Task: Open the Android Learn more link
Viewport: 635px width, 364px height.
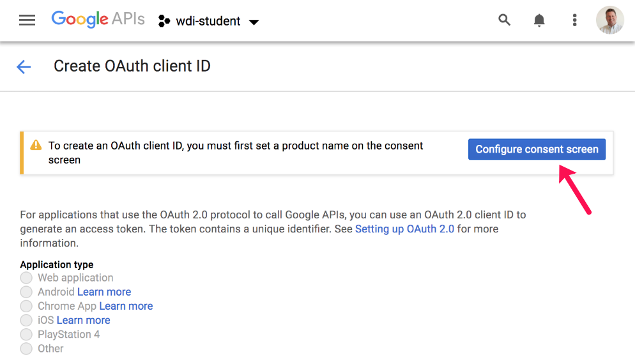Action: point(104,292)
